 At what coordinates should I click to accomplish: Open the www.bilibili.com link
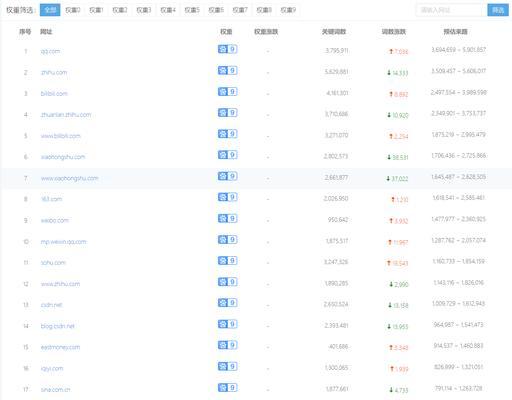(61, 136)
